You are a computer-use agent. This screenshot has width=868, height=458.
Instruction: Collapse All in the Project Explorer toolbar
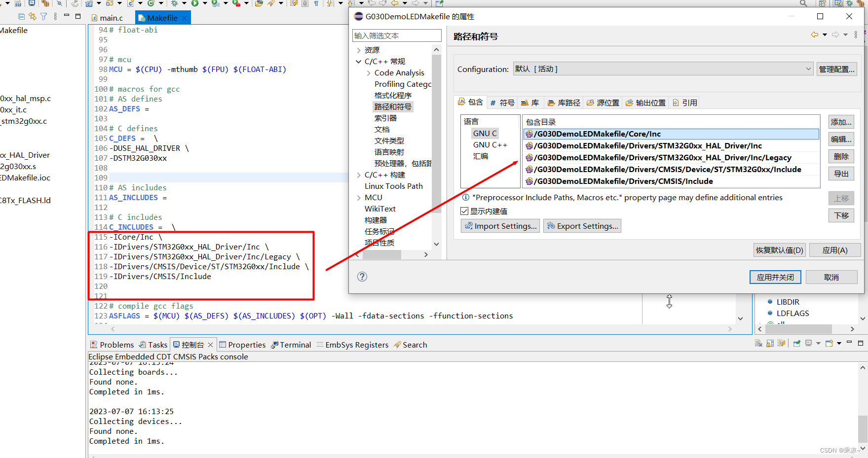pyautogui.click(x=21, y=17)
